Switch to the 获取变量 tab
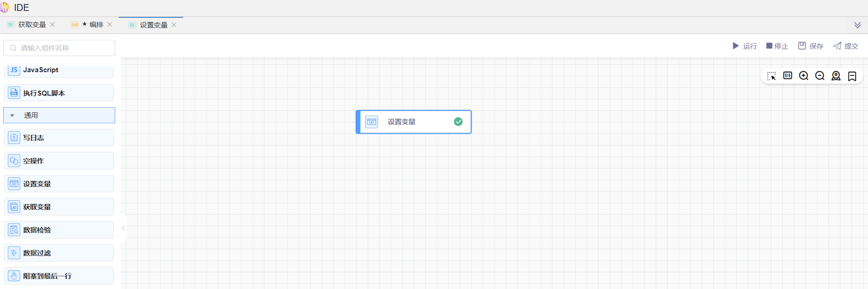The image size is (868, 289). click(x=32, y=25)
